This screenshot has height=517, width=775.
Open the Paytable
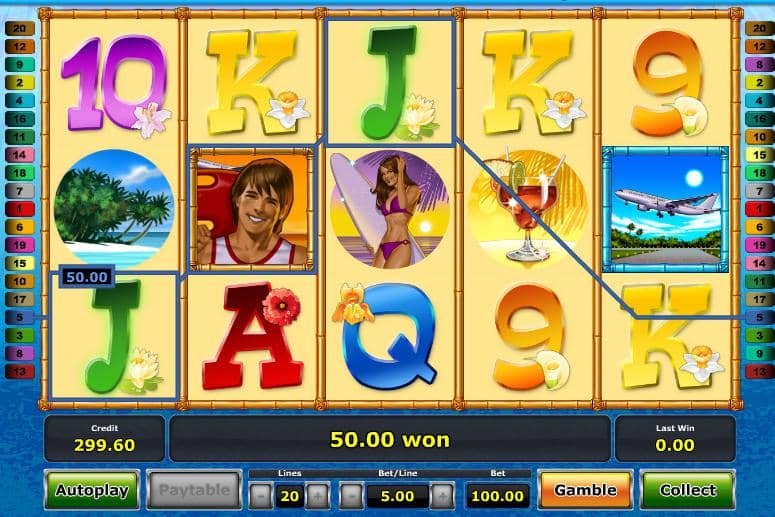194,490
